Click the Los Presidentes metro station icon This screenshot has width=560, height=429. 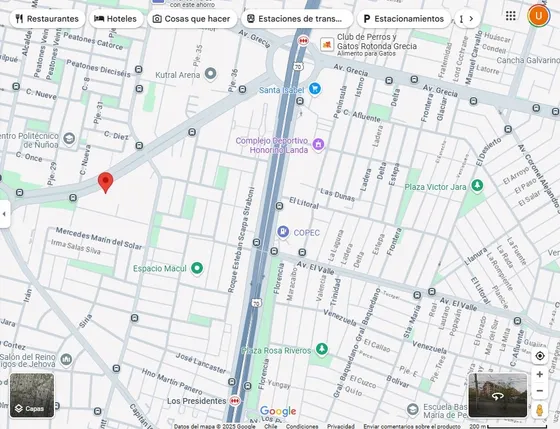pyautogui.click(x=234, y=401)
